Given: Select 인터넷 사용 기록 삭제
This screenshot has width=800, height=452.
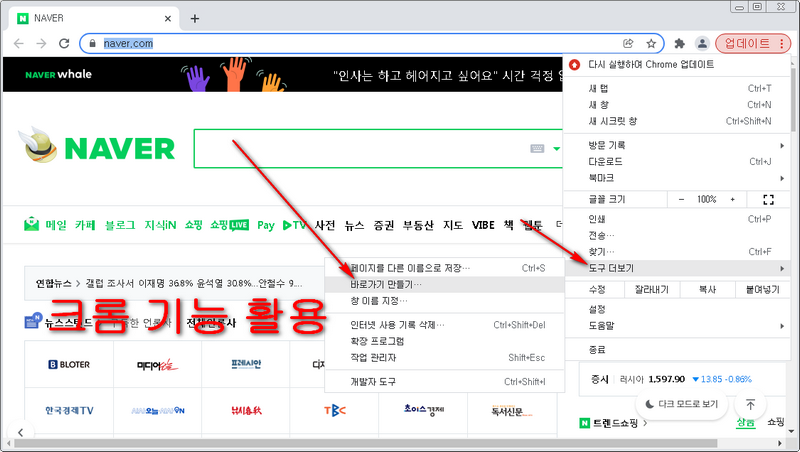Looking at the screenshot, I should [444, 325].
